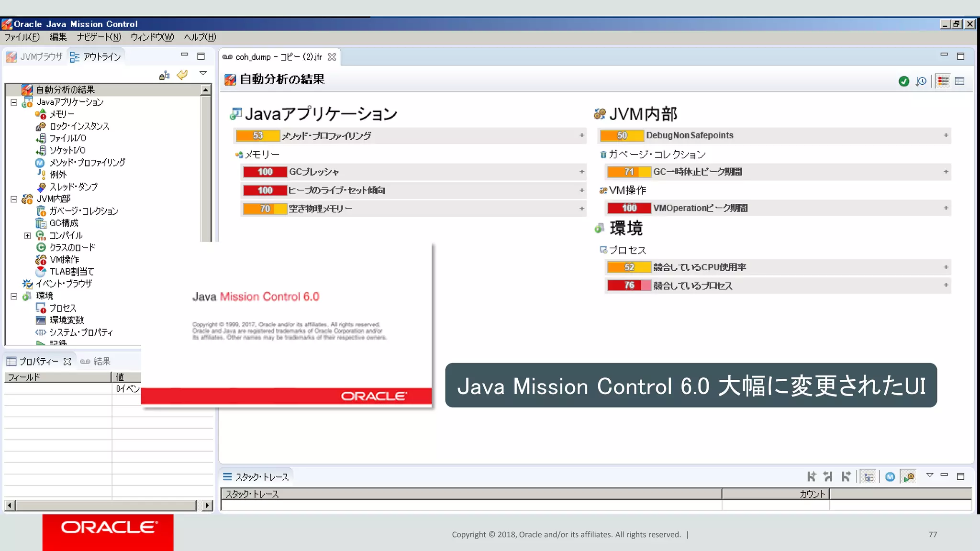
Task: Expand the 空き物理メモリー result row
Action: (x=582, y=209)
